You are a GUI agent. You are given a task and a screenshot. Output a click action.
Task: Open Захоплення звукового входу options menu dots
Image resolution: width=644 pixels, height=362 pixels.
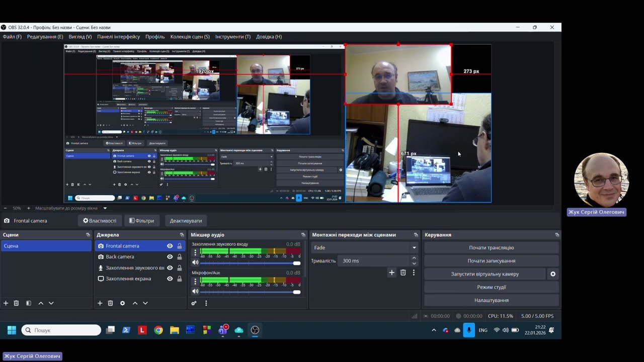[195, 253]
